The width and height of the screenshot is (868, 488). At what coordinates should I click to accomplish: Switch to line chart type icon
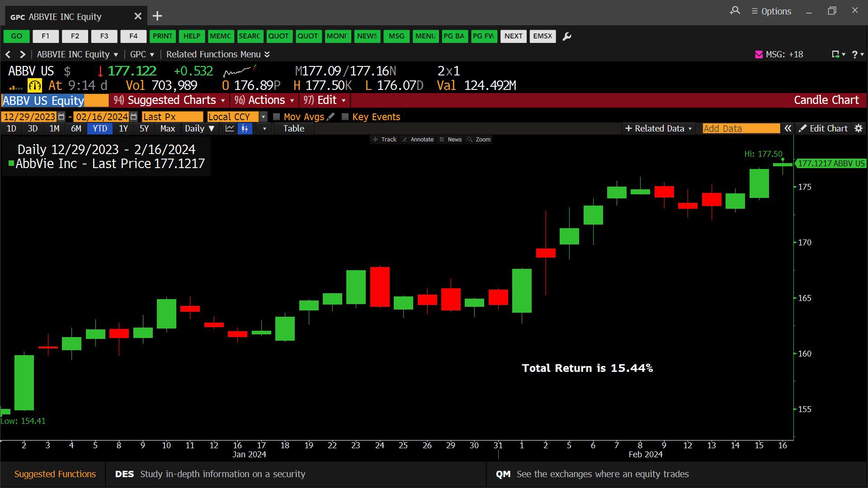(230, 128)
